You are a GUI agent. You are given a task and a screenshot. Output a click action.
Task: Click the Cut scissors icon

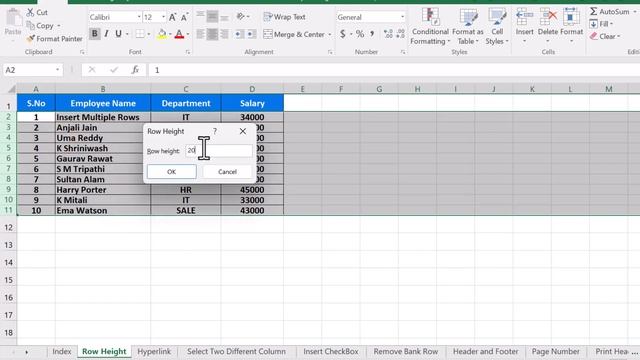click(x=30, y=12)
